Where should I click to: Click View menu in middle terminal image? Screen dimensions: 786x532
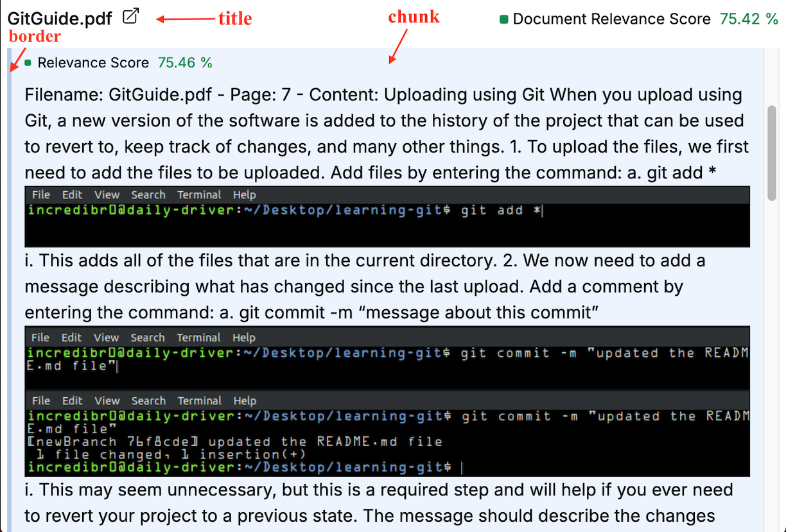tap(107, 338)
